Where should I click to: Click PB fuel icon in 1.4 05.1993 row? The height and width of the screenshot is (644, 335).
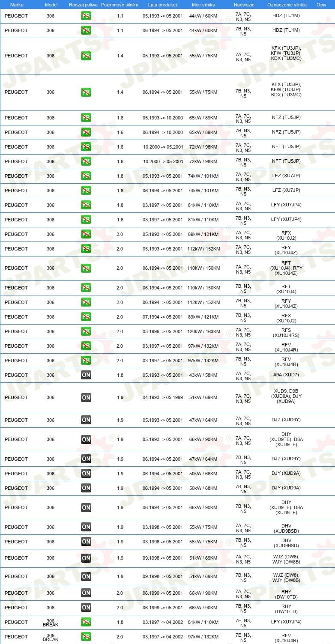click(x=86, y=56)
